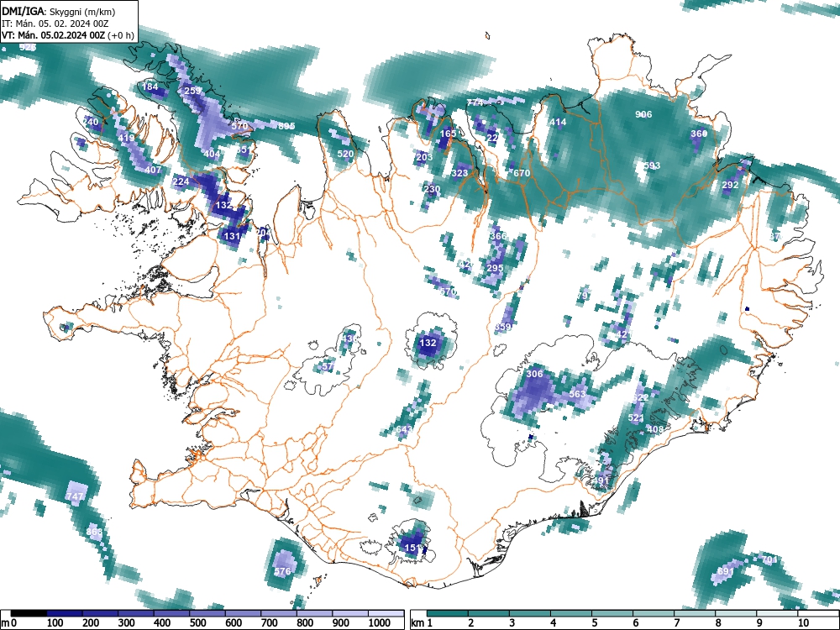The width and height of the screenshot is (840, 630).
Task: Click the '5' label on the km scale
Action: tap(594, 623)
